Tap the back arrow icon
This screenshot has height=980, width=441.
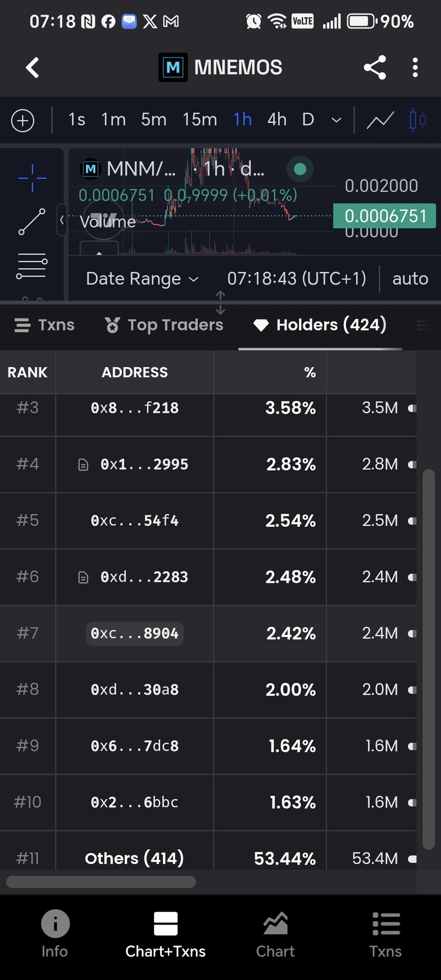33,67
